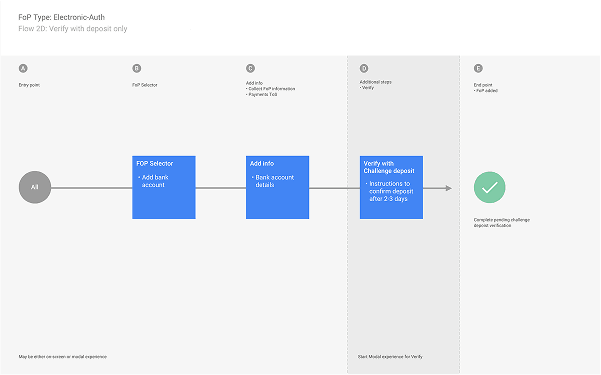Click the 'Add info' column heading text
The width and height of the screenshot is (601, 375).
coord(254,83)
